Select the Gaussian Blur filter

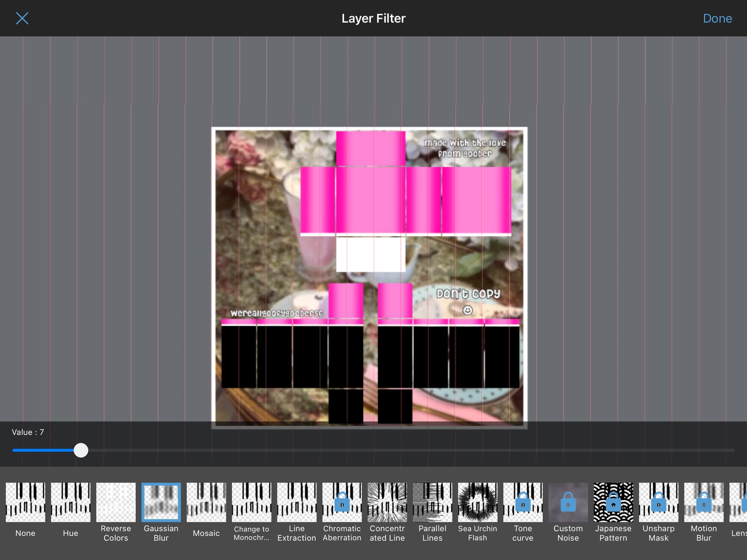[x=161, y=502]
